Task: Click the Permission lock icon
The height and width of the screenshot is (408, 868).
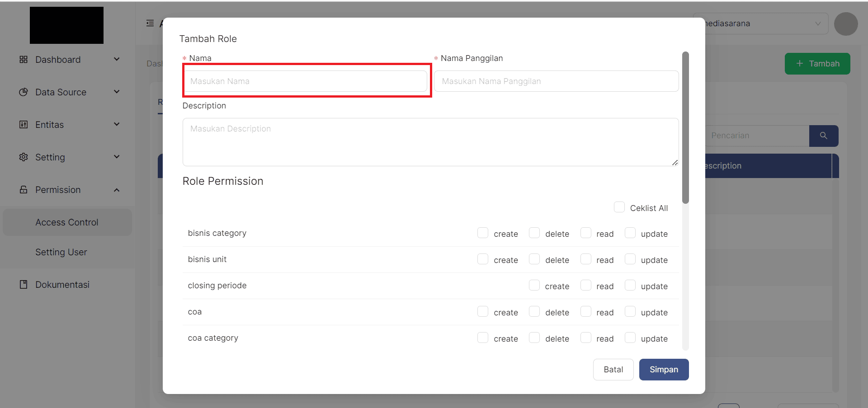Action: point(24,190)
